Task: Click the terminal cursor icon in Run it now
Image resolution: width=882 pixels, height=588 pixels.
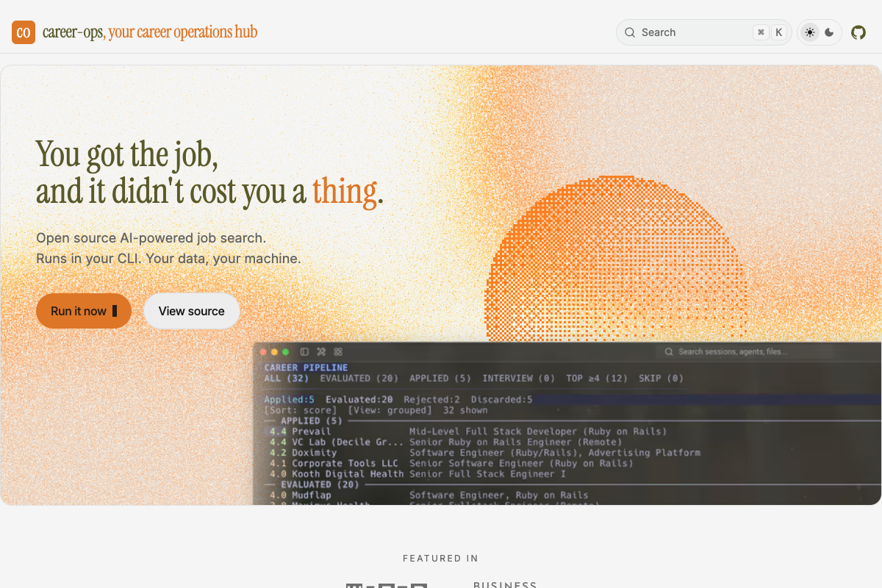Action: point(115,311)
